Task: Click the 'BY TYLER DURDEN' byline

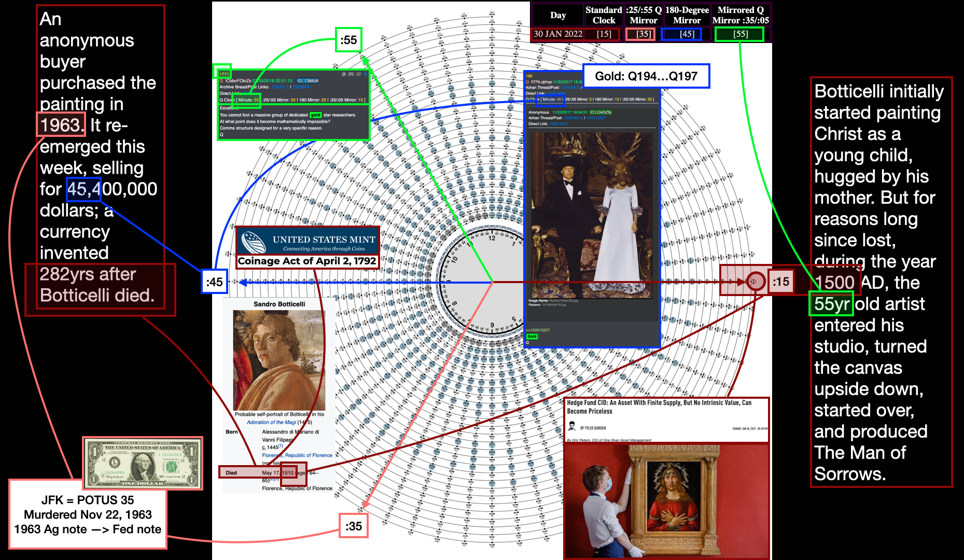Action: 593,428
